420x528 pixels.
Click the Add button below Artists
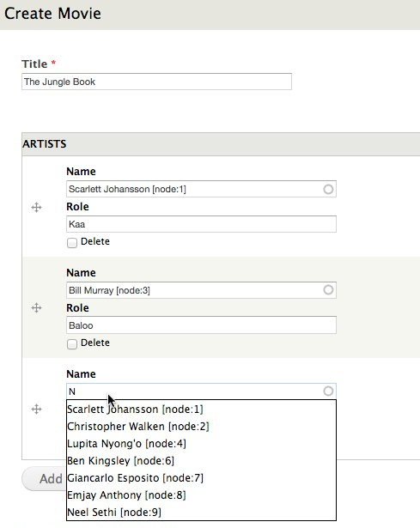click(44, 478)
